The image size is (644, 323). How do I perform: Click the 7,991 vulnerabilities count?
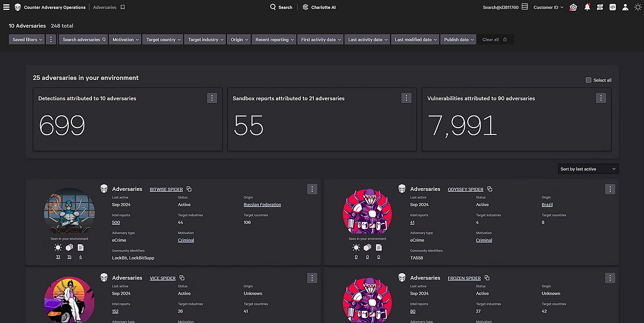tap(462, 125)
